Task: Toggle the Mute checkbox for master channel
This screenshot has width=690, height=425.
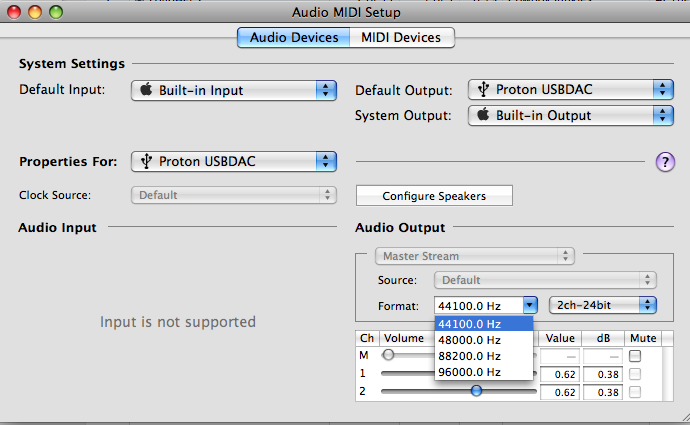Action: [x=635, y=356]
